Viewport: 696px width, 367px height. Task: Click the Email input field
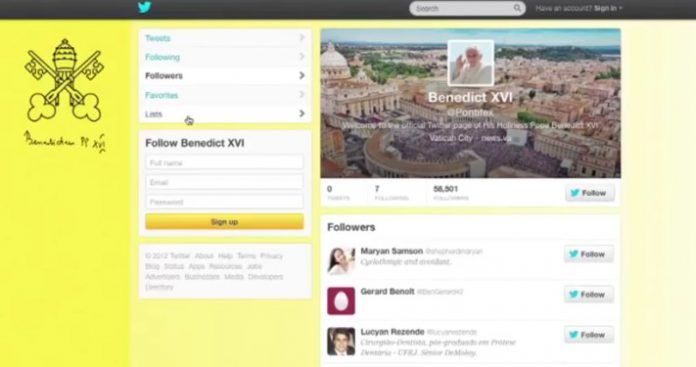click(x=225, y=182)
